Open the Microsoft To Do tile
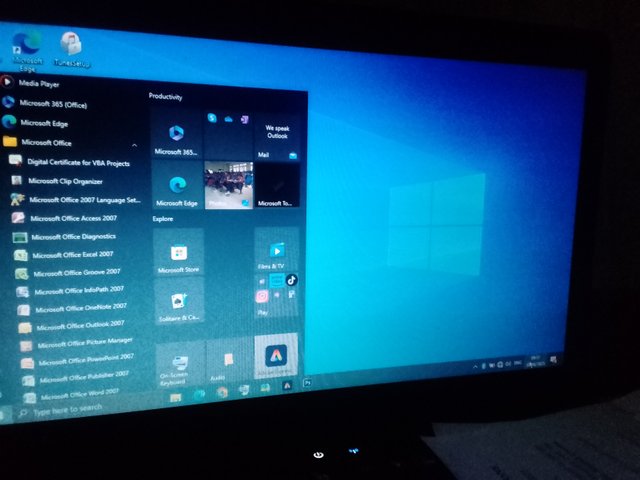640x480 pixels. (x=278, y=186)
